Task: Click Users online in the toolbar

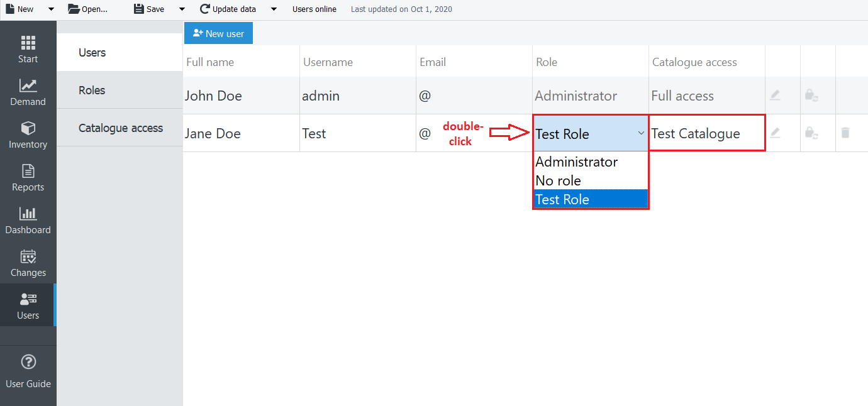Action: 314,9
